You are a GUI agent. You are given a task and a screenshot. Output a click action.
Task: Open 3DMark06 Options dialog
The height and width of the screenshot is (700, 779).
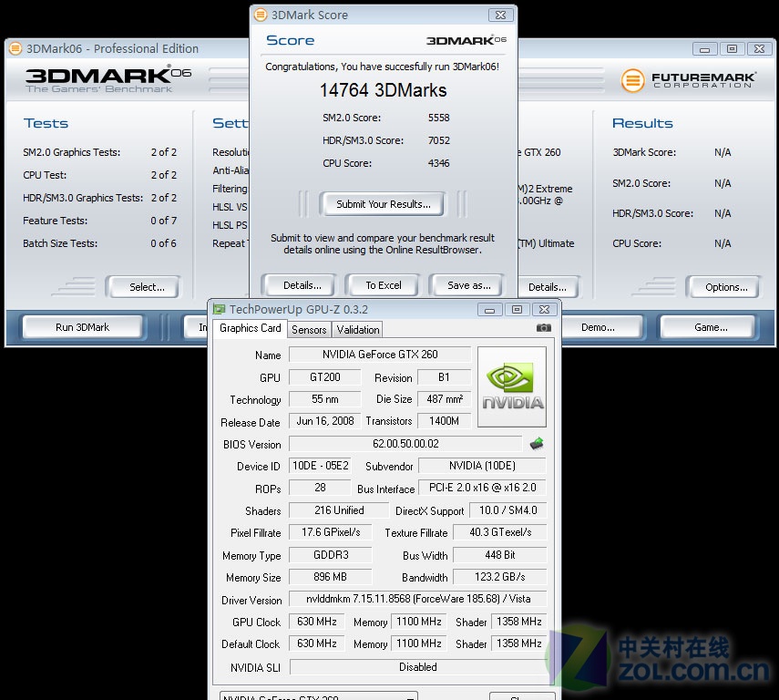point(723,286)
